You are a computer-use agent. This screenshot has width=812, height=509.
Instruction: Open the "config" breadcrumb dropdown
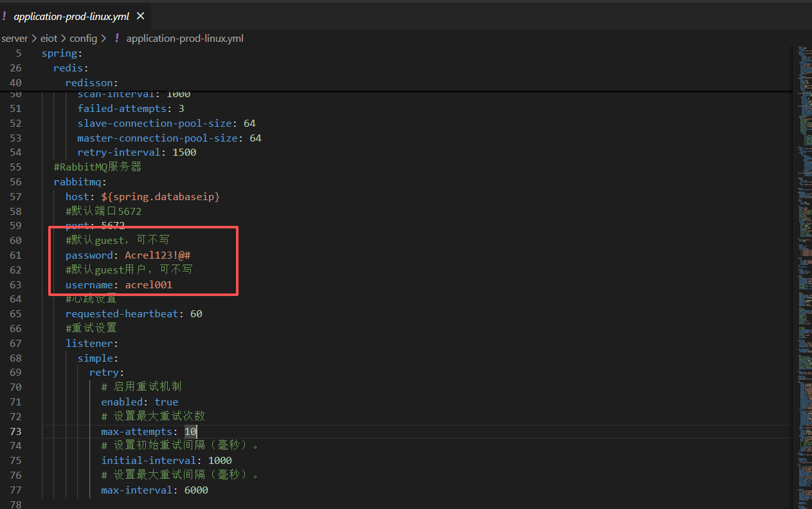tap(84, 39)
